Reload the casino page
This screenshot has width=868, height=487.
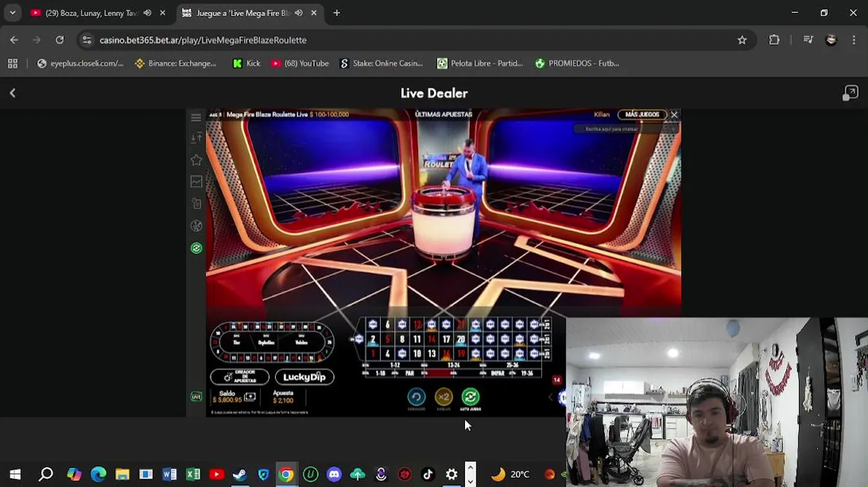59,40
